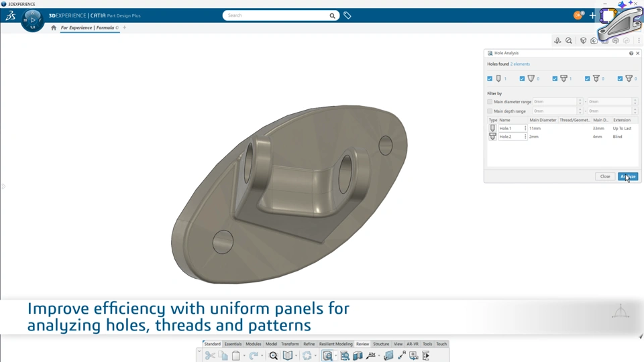
Task: Click the previous view undo arrow icon
Action: pos(615,41)
